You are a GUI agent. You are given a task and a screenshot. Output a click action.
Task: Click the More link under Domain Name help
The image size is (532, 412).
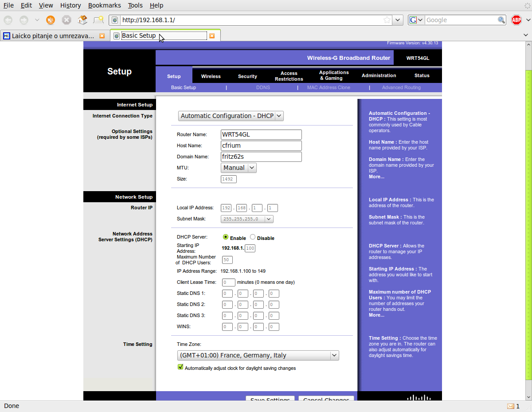point(376,177)
